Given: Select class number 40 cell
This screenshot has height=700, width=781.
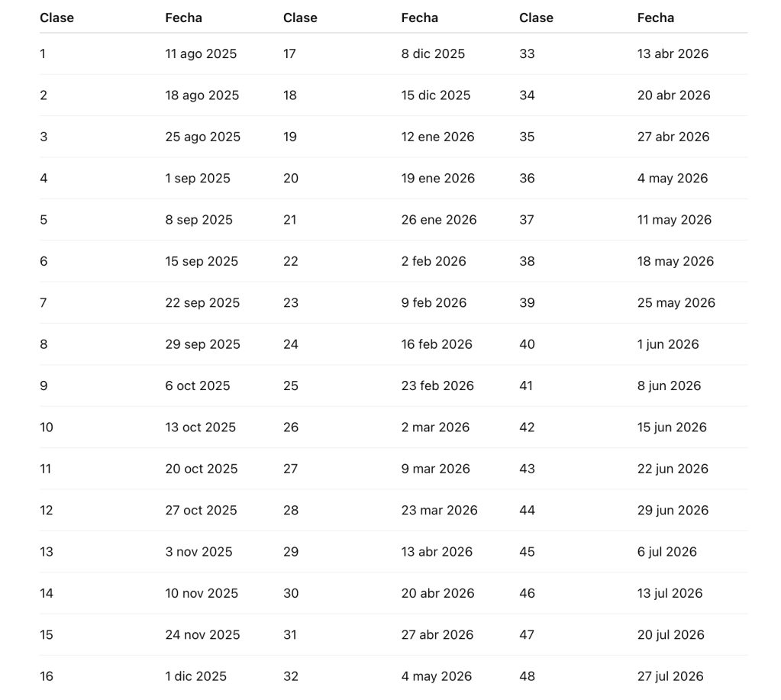Looking at the screenshot, I should [527, 345].
